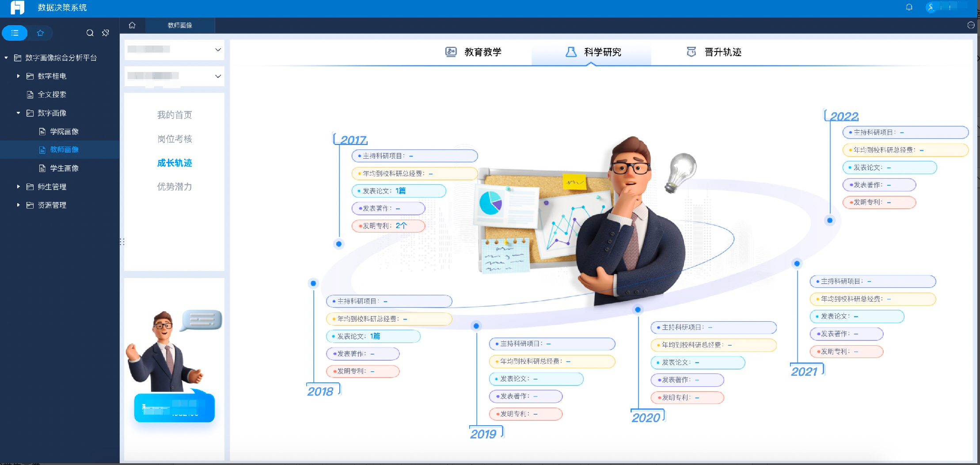The height and width of the screenshot is (465, 980).
Task: Open 我的首页 menu item
Action: pyautogui.click(x=175, y=115)
